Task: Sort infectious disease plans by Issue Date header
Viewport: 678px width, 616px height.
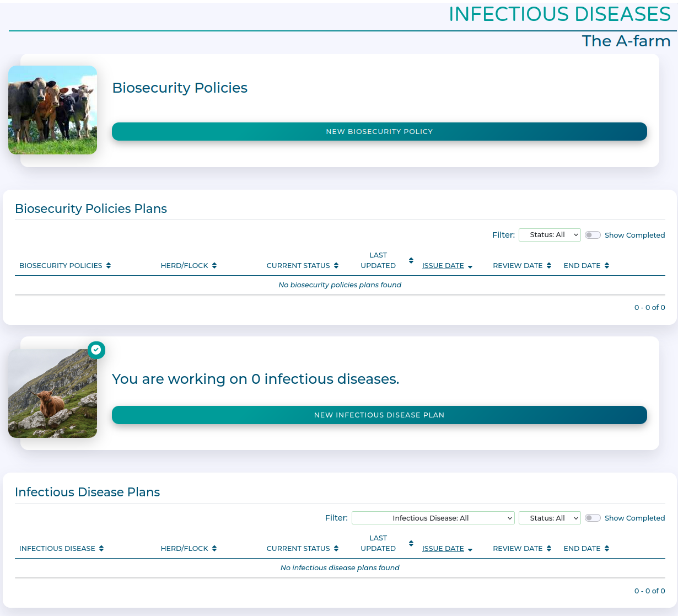Action: click(x=443, y=549)
